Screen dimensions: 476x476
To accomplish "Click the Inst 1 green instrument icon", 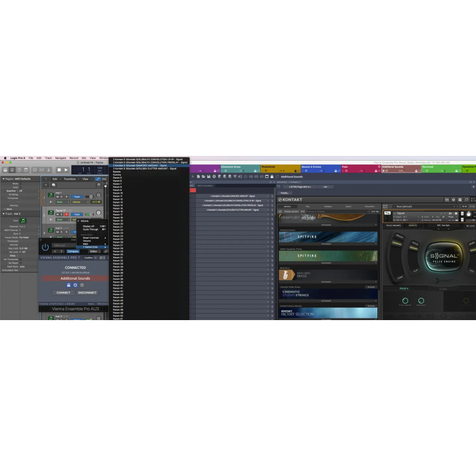I will tap(51, 195).
